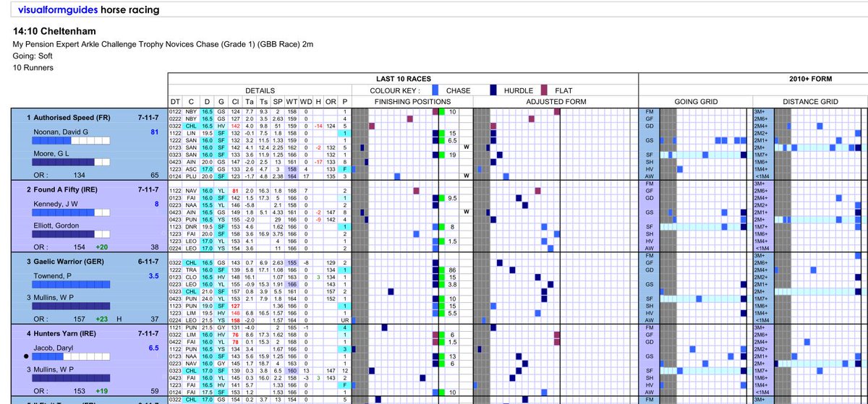Click the 'COLOUR KEY :' label
The width and height of the screenshot is (868, 404).
(x=395, y=91)
